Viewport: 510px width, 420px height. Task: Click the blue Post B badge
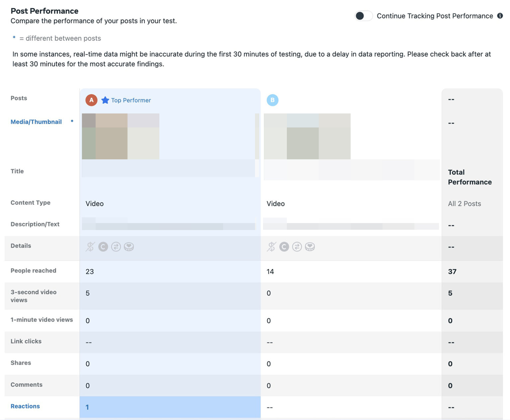pos(273,100)
